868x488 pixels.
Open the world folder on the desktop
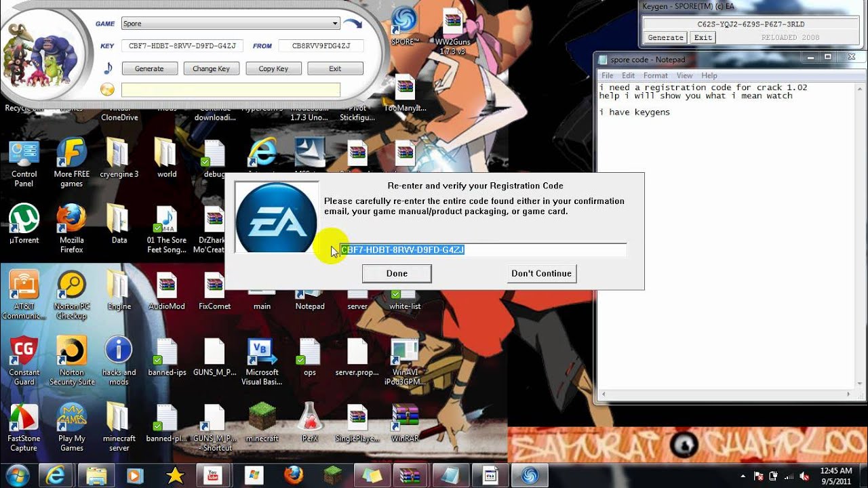coord(167,159)
